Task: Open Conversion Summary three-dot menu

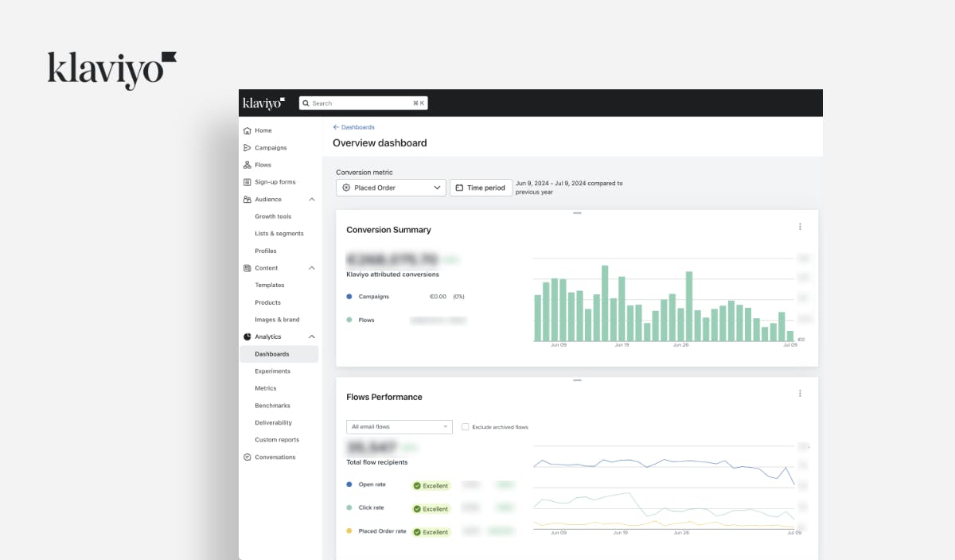Action: coord(800,227)
